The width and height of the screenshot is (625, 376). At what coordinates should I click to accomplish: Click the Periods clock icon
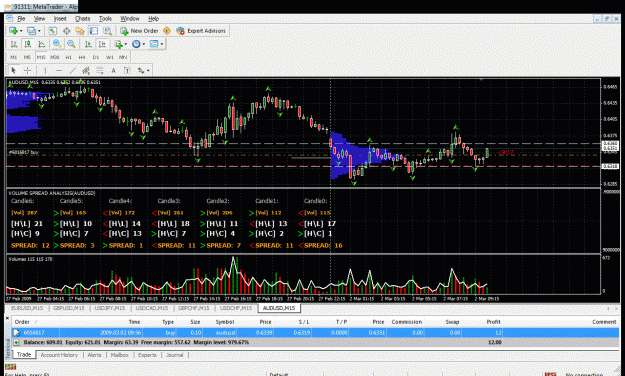point(136,44)
